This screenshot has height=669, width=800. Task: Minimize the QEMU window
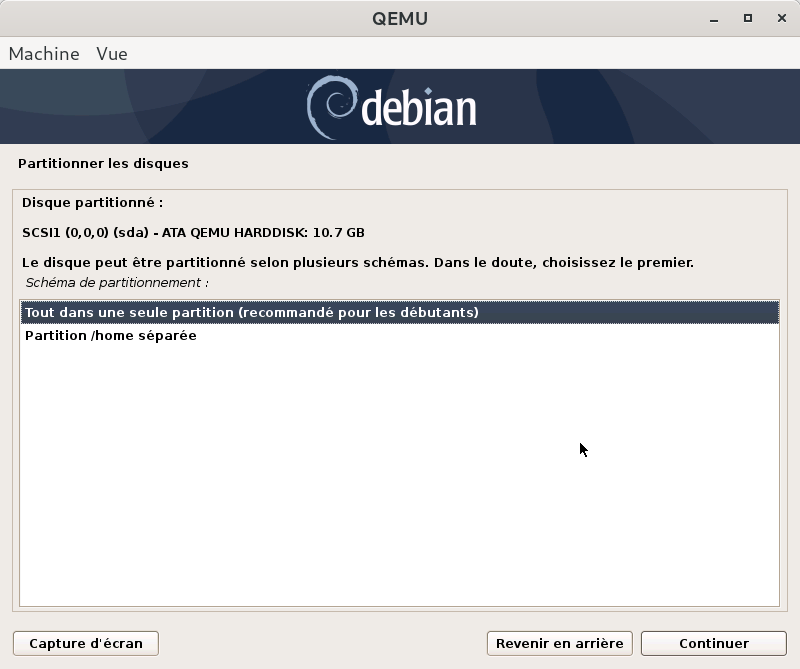point(716,18)
